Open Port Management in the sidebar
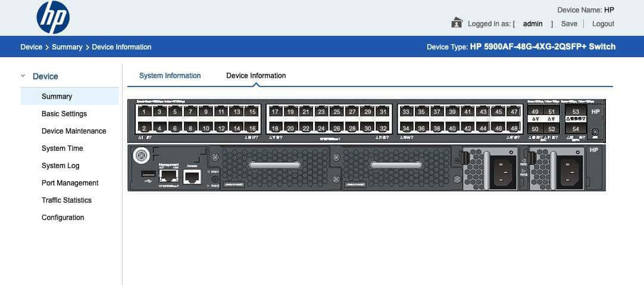 70,183
